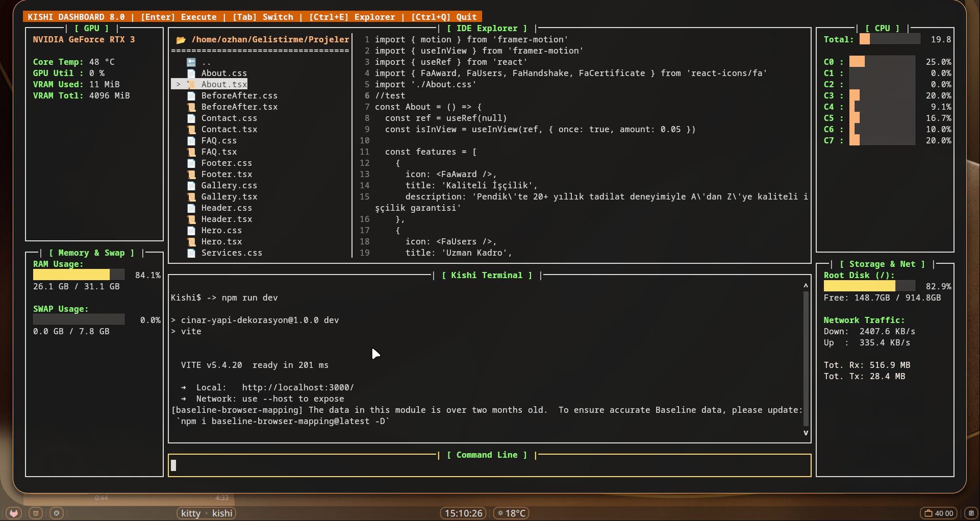Viewport: 980px width, 521px height.
Task: Click the SWAP Usage progress bar
Action: tap(79, 319)
